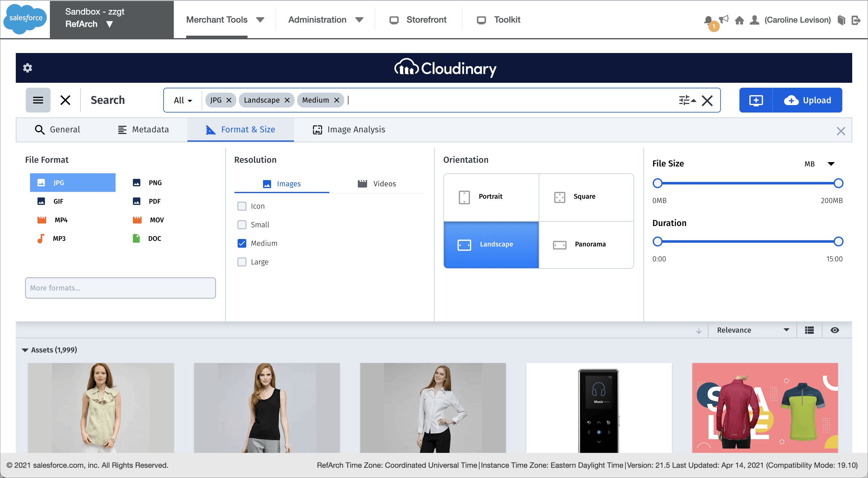Check the Large resolution checkbox
Viewport: 868px width, 478px height.
[x=242, y=262]
